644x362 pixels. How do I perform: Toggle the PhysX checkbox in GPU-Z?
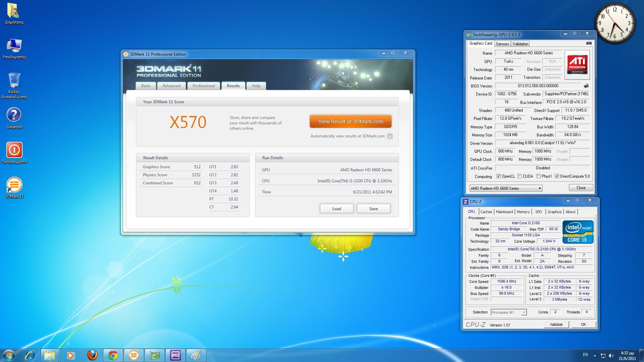pyautogui.click(x=538, y=176)
